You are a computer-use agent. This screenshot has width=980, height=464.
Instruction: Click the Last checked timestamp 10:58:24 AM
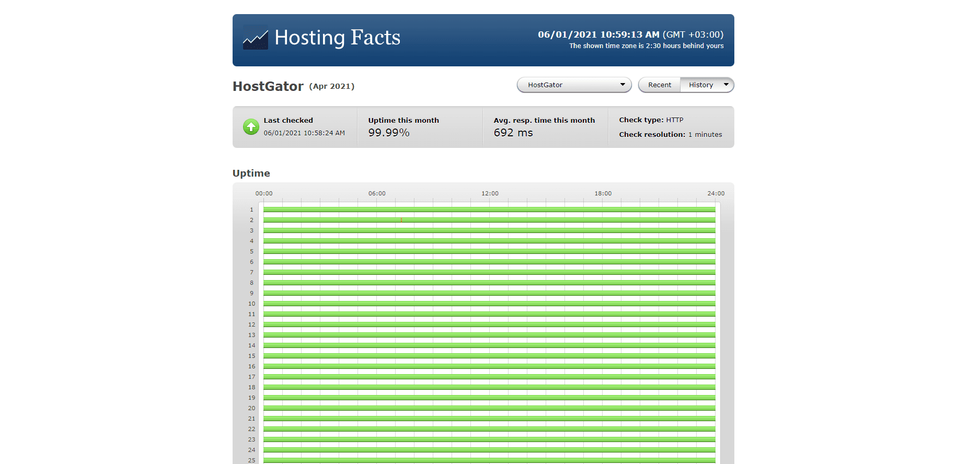pyautogui.click(x=304, y=133)
